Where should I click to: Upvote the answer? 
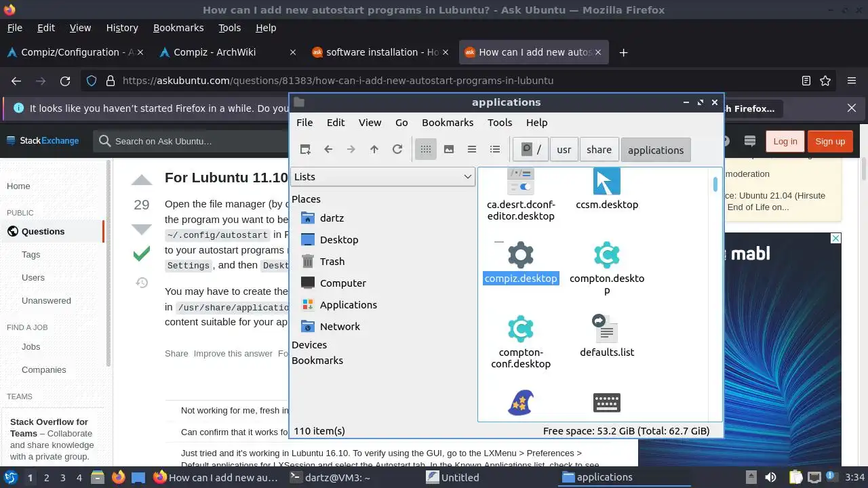[x=142, y=180]
